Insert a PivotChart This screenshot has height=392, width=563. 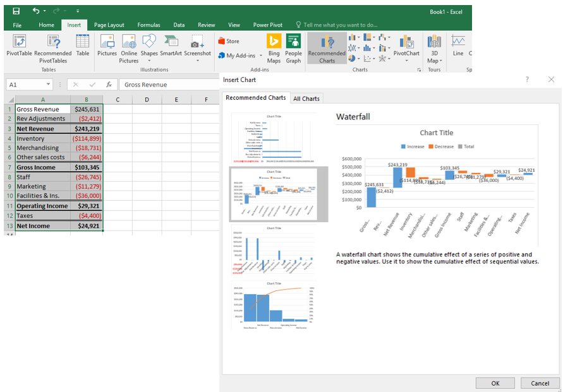406,47
